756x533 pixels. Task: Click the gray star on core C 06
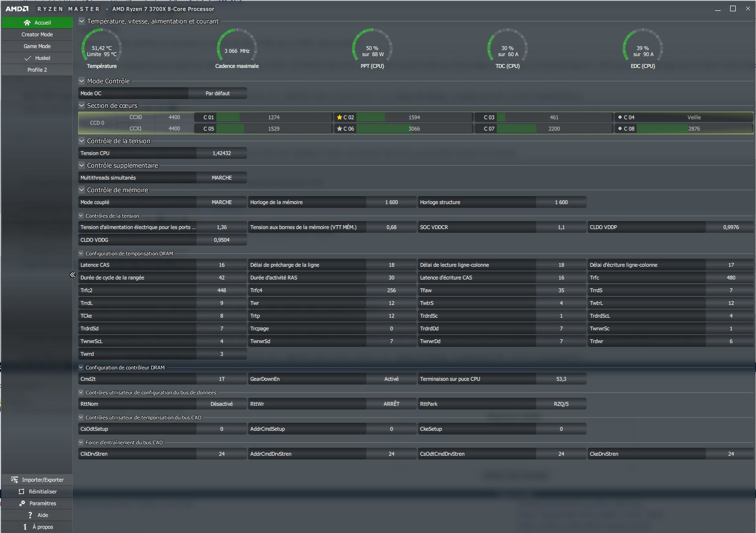(x=339, y=129)
